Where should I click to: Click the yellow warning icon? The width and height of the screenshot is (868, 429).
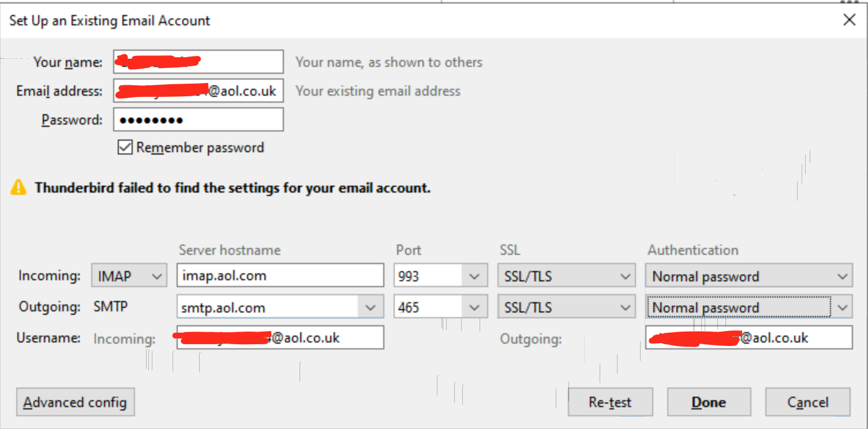click(x=18, y=187)
